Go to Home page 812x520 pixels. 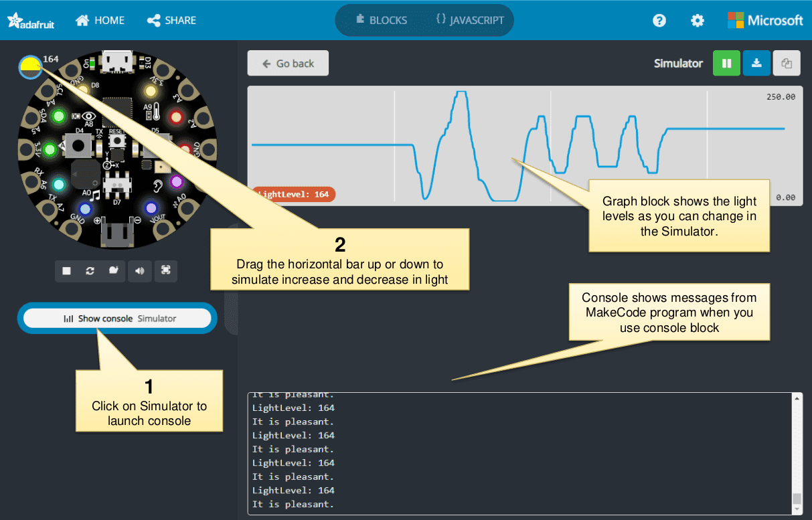pos(100,21)
